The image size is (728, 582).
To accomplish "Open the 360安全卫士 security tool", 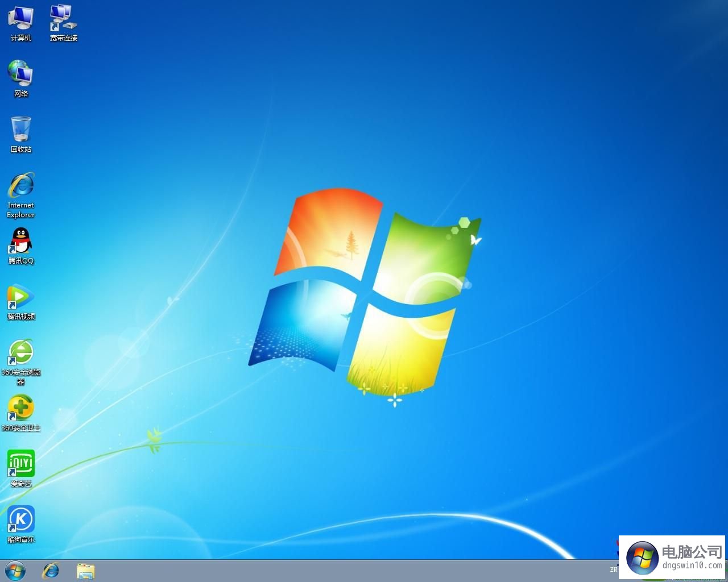I will tap(20, 407).
